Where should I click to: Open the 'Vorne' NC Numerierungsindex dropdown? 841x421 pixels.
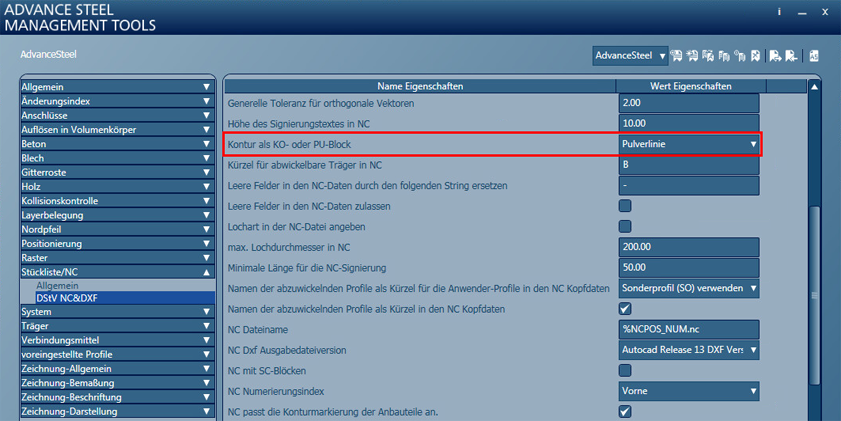point(689,392)
